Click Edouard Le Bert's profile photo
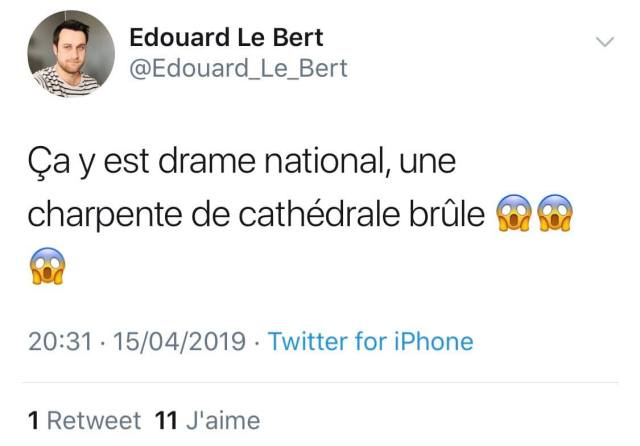640x446 pixels. coord(71,54)
